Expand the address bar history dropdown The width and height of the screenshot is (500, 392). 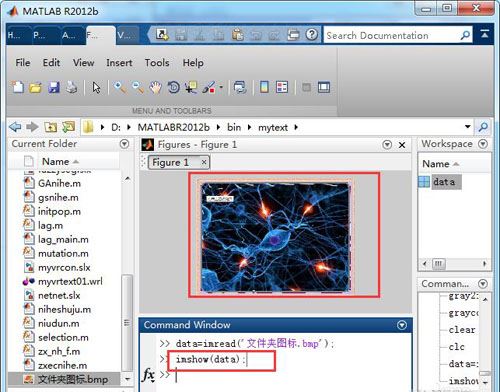tap(468, 127)
